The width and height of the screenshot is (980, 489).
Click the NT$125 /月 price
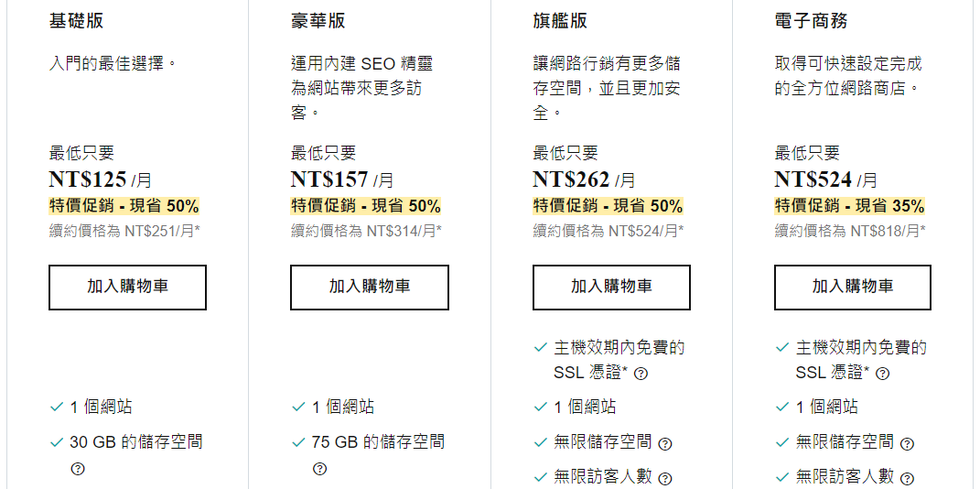pos(99,179)
